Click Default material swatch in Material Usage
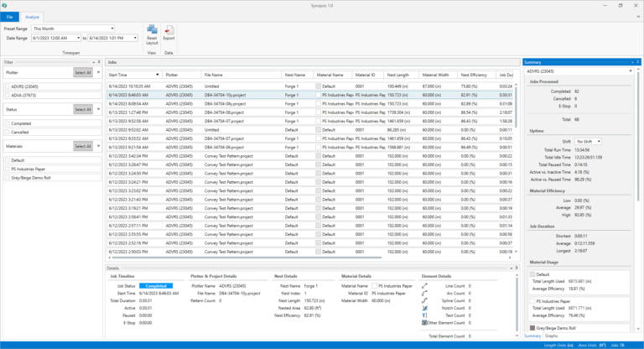644x349 pixels. pos(532,274)
